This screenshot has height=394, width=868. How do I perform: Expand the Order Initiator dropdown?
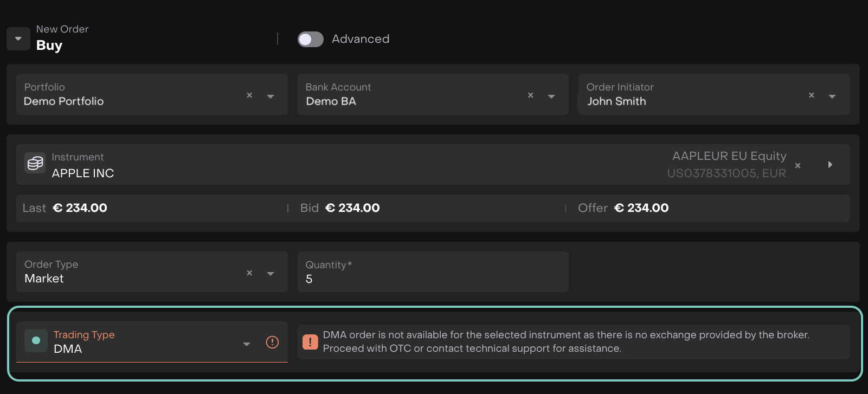(832, 96)
